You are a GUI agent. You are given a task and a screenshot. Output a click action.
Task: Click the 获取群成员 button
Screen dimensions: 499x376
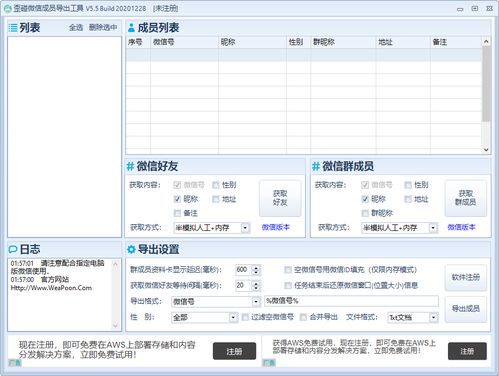click(465, 198)
